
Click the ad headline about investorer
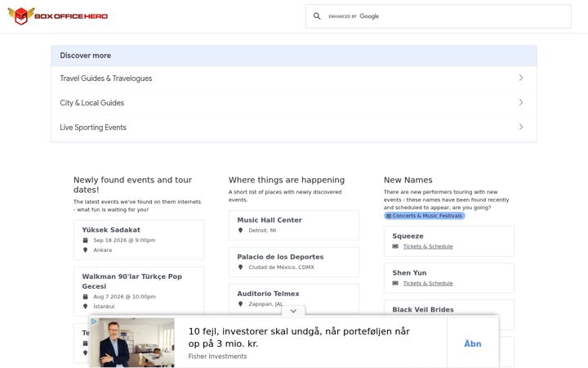[x=299, y=337]
